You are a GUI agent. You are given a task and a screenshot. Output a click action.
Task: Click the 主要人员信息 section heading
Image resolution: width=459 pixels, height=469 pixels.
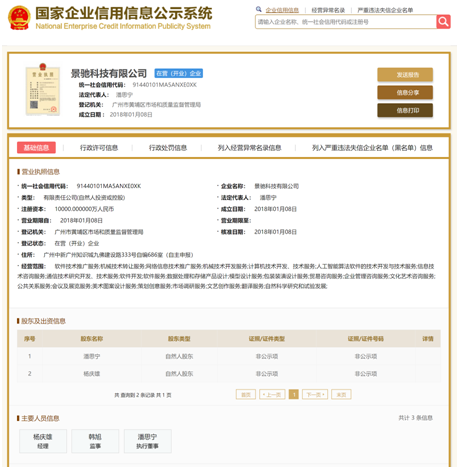(40, 418)
